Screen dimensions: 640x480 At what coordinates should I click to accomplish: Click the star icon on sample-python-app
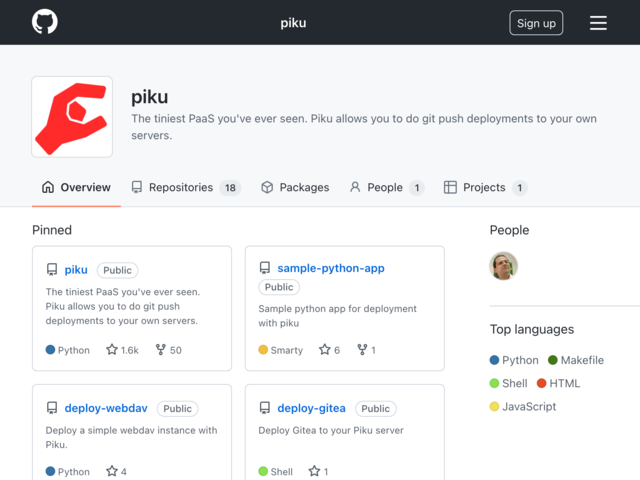tap(324, 350)
